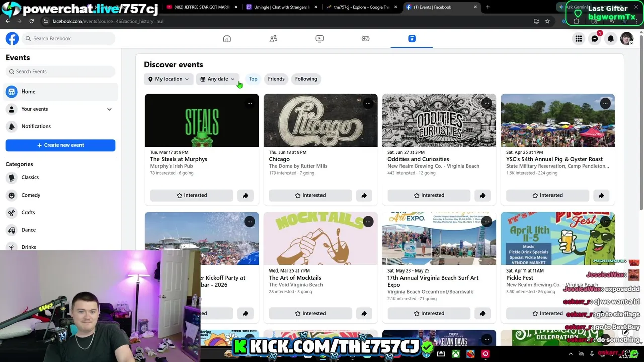Image resolution: width=644 pixels, height=362 pixels.
Task: Open the notifications bell icon
Action: 611,39
